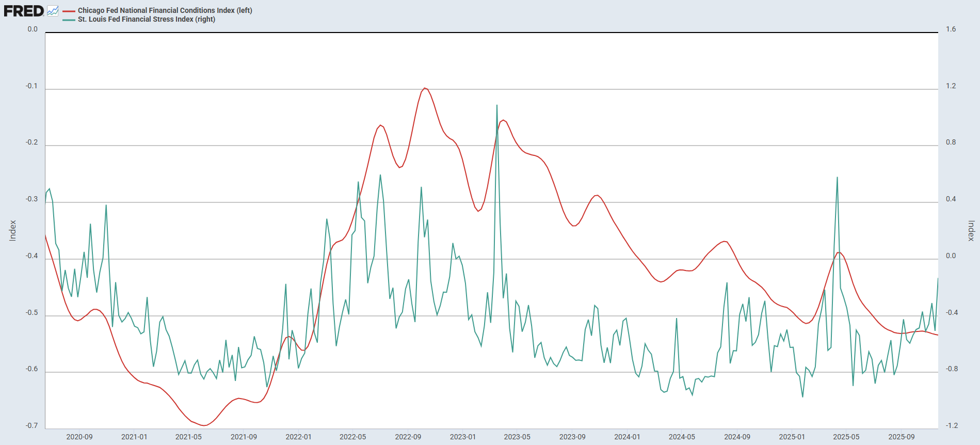Viewport: 980px width, 445px height.
Task: Toggle the Chicago Fed National Financial Conditions series
Action: (165, 10)
